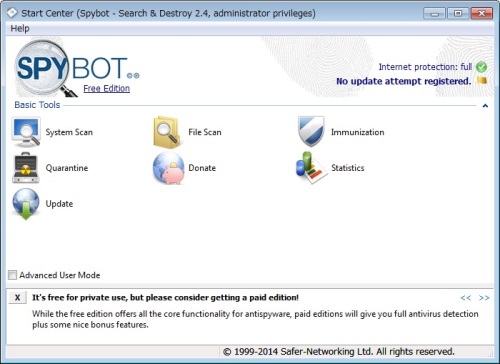The image size is (500, 364).
Task: Click the System Scan label
Action: click(x=69, y=132)
